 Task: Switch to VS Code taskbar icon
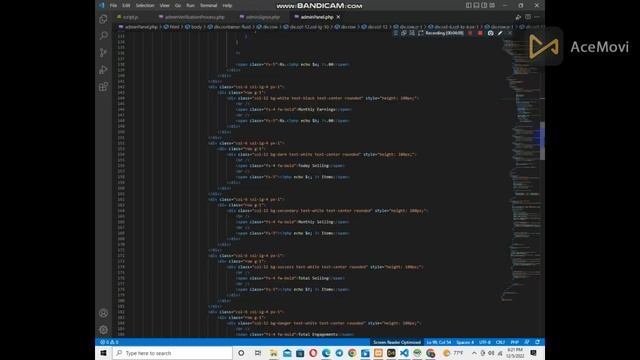[x=404, y=353]
